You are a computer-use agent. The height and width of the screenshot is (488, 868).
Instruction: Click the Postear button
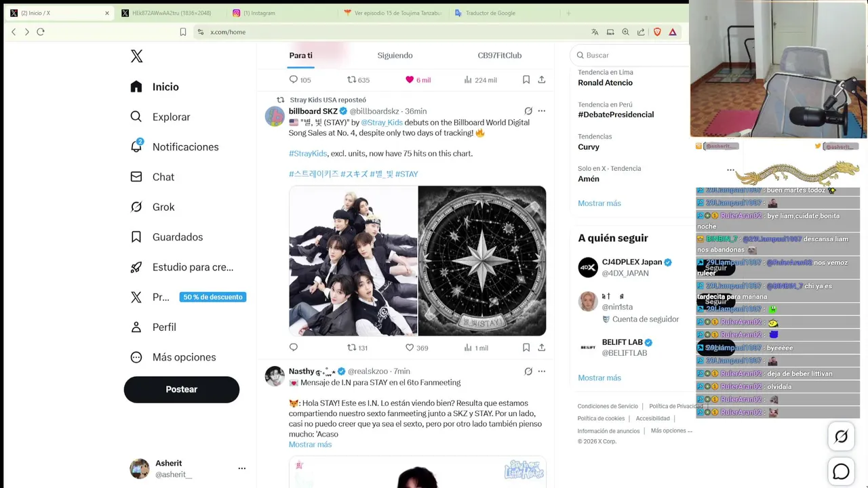(182, 390)
